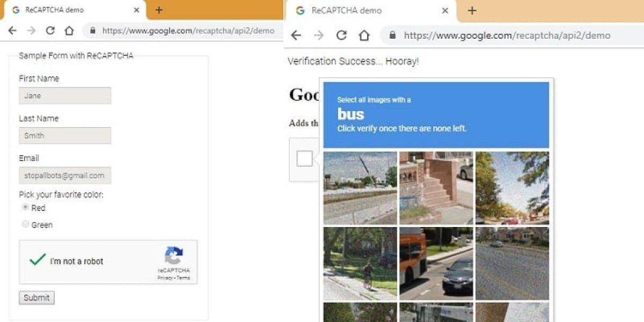Reload the page using the refresh icon

[50, 31]
